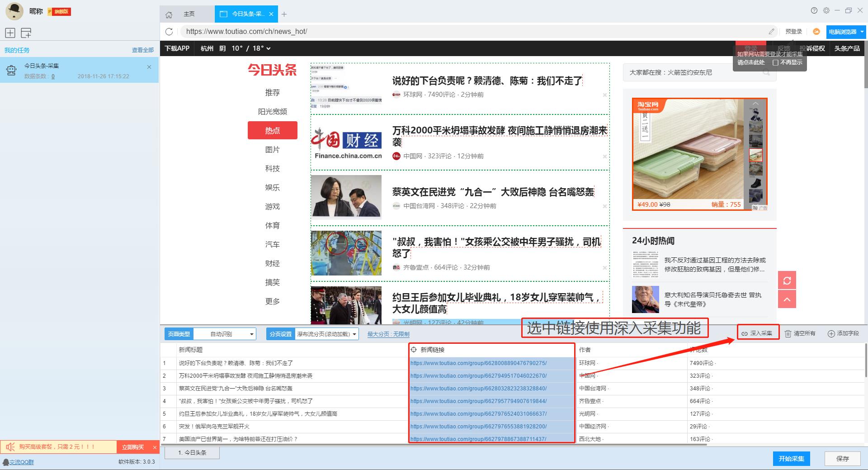Viewport: 868px width, 470px height.
Task: Select the 热点 channel
Action: 272,130
